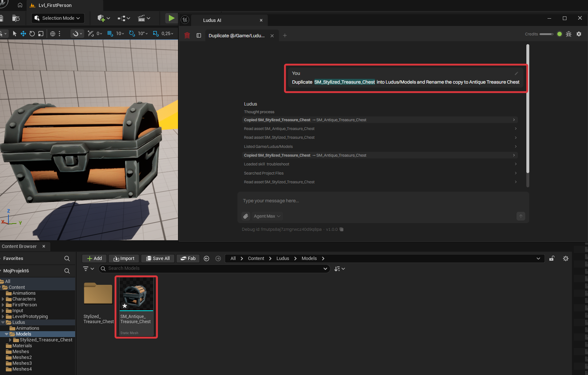This screenshot has height=375, width=588.
Task: Activate the Scale tool
Action: pos(41,34)
